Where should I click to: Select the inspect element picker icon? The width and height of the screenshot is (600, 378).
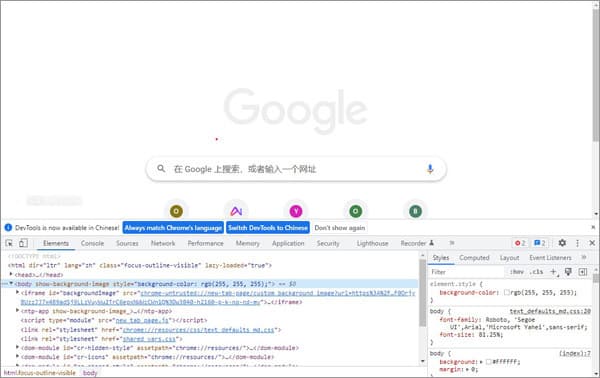click(9, 243)
